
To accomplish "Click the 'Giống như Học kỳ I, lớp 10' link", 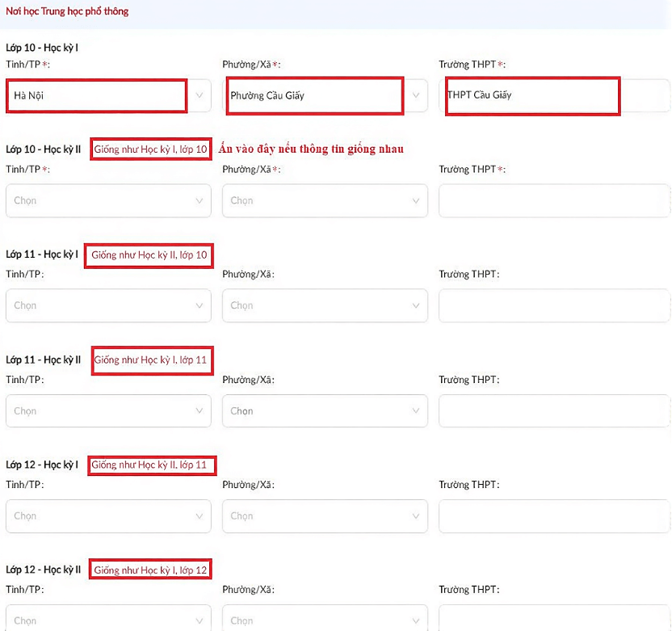I will point(151,149).
